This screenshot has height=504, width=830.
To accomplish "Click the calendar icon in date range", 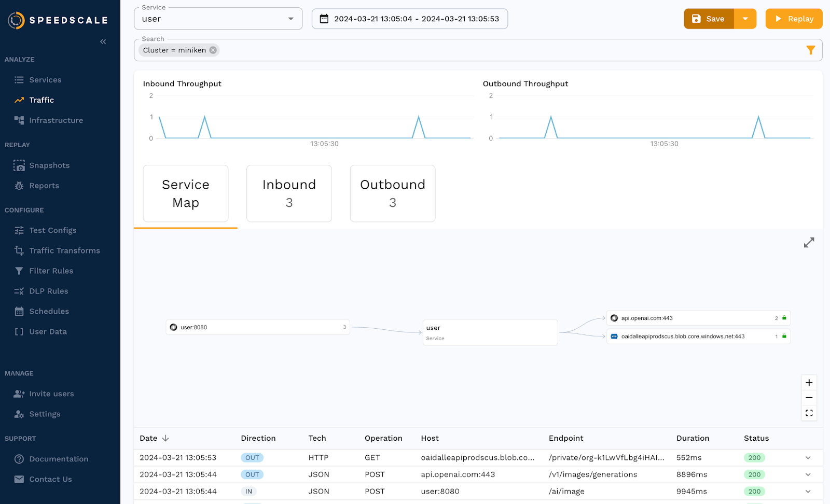I will coord(324,19).
